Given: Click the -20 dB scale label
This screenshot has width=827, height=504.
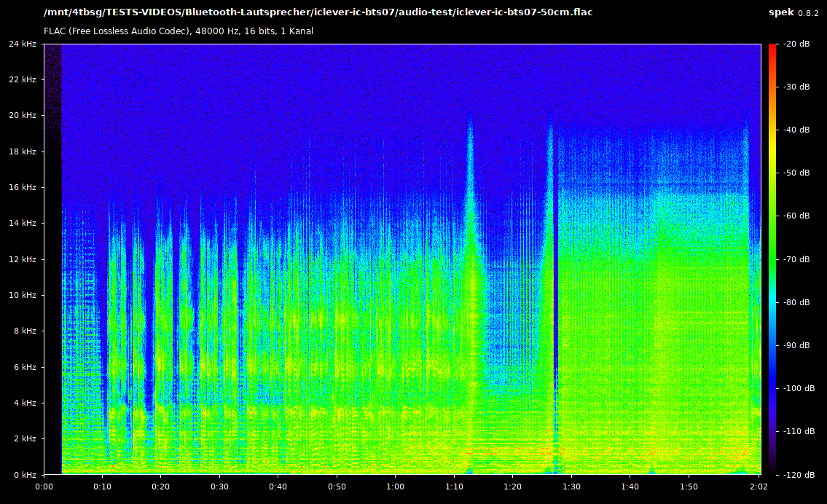Looking at the screenshot, I should click(797, 44).
